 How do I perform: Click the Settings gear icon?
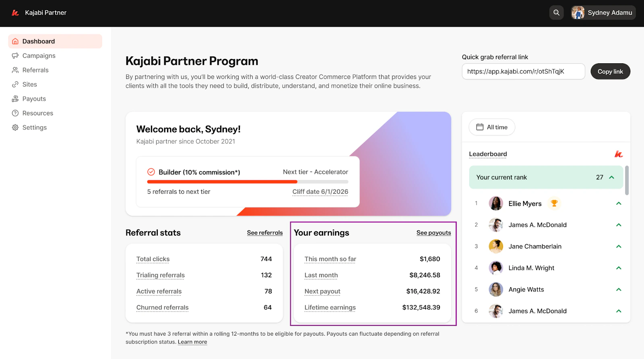tap(15, 127)
